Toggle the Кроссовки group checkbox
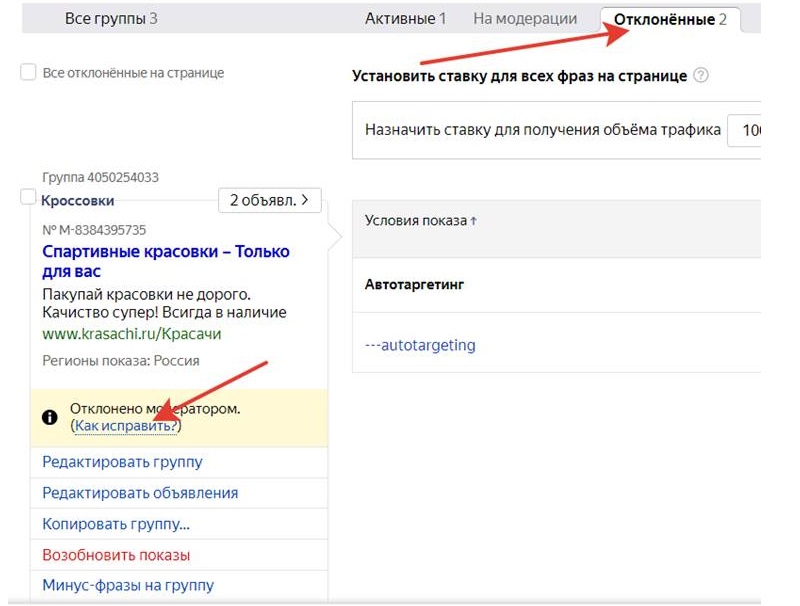The height and width of the screenshot is (606, 800). coord(28,199)
